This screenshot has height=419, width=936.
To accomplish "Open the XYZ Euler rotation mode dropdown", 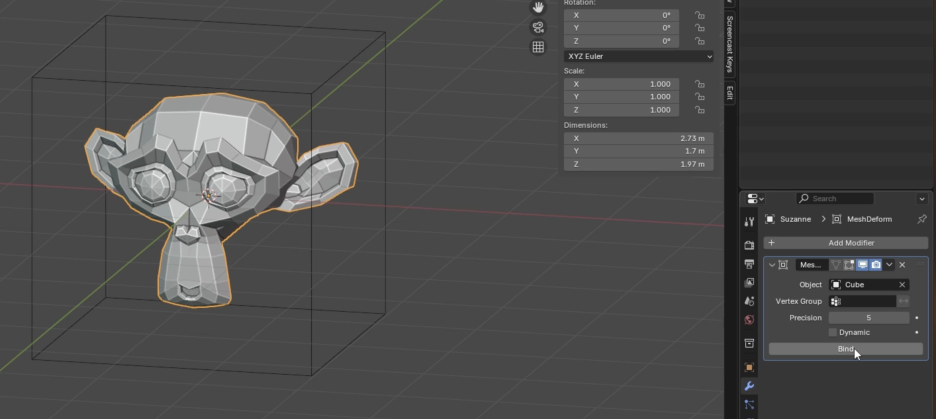I will coord(638,56).
